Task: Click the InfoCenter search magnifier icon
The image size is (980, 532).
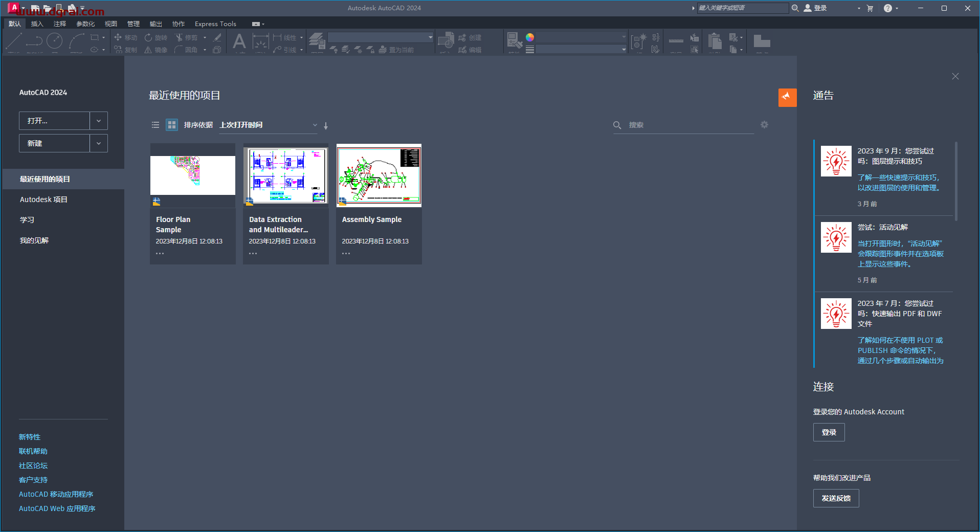Action: [x=795, y=8]
